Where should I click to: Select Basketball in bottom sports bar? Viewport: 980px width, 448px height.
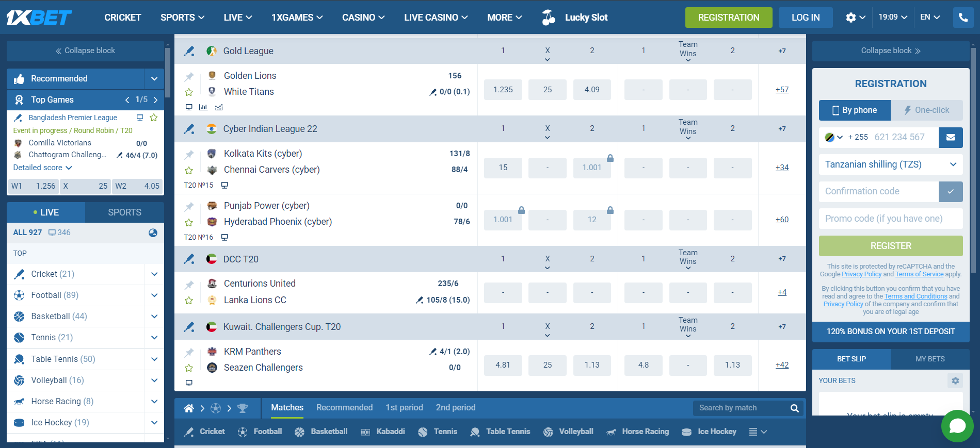tap(321, 432)
